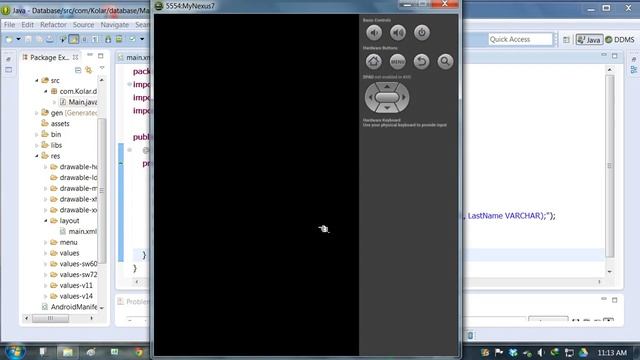Screen dimensions: 640x360
Task: Click the code editor vertical scrollbar
Action: (x=610, y=165)
